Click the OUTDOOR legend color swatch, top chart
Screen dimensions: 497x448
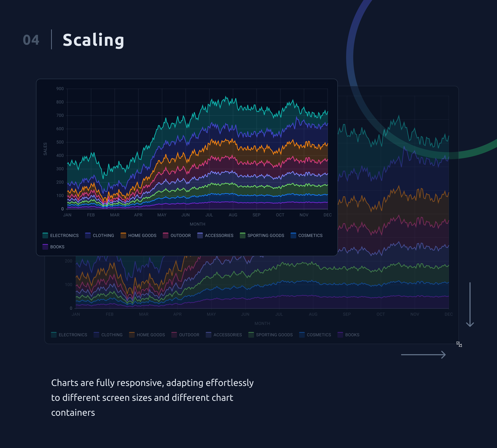(x=166, y=236)
